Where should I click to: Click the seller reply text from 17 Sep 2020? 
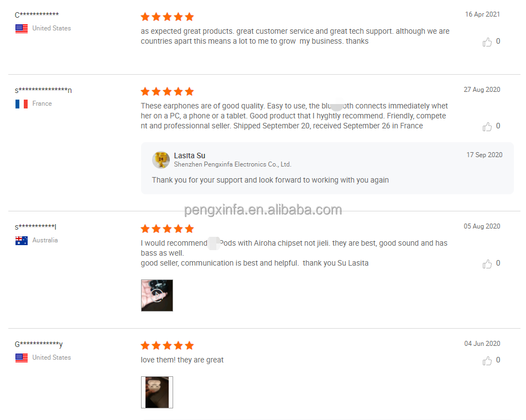pos(270,180)
